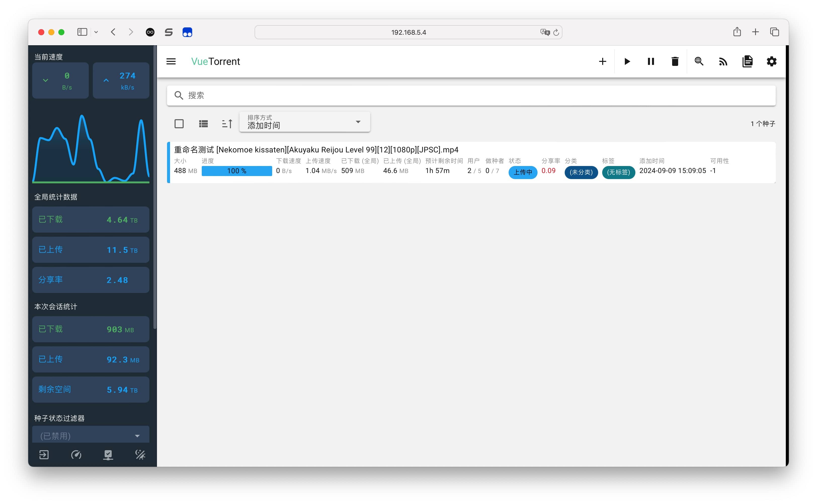
Task: Click the 1 个种子 count label
Action: [763, 124]
